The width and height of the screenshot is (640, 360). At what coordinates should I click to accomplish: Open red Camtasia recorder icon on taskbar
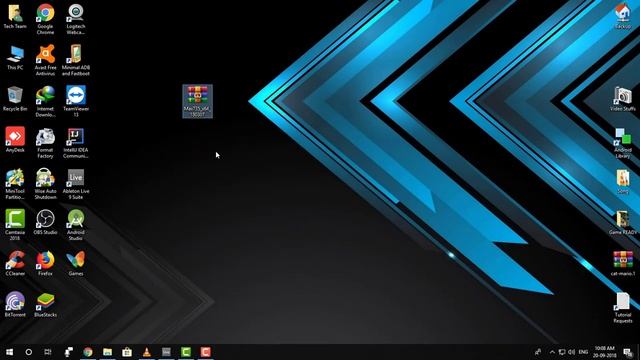[205, 352]
